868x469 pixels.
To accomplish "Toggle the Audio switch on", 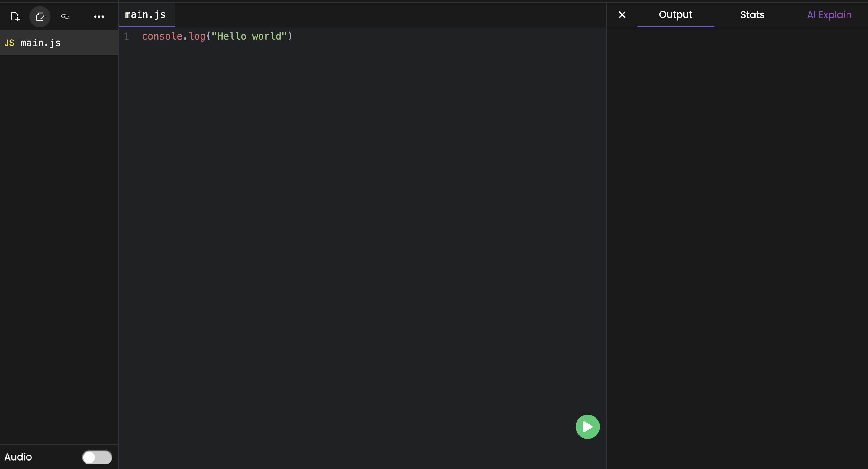I will [x=97, y=457].
